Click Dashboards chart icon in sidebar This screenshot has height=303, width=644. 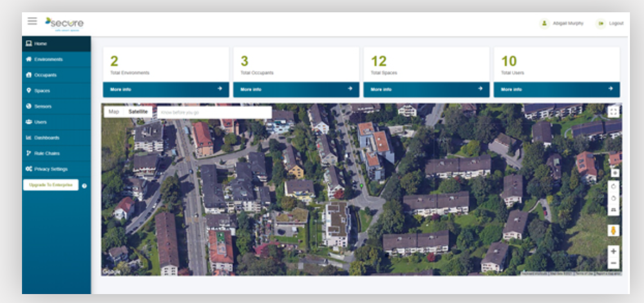(29, 137)
